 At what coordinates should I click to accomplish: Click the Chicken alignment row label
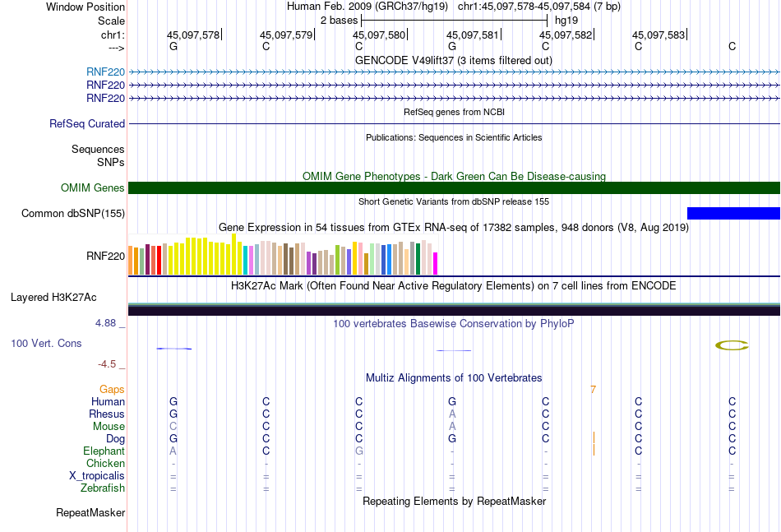(x=105, y=463)
